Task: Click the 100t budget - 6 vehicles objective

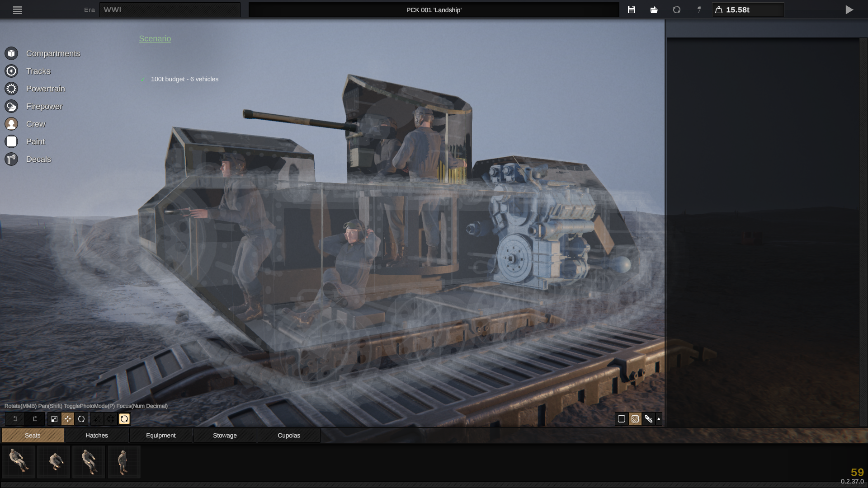Action: click(184, 79)
